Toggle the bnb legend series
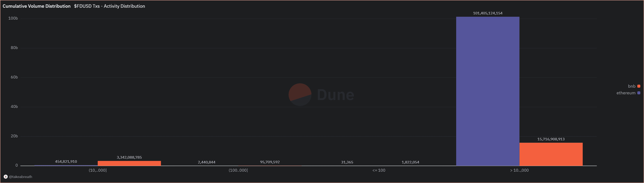Viewport: 644px width, 183px height. tap(631, 86)
